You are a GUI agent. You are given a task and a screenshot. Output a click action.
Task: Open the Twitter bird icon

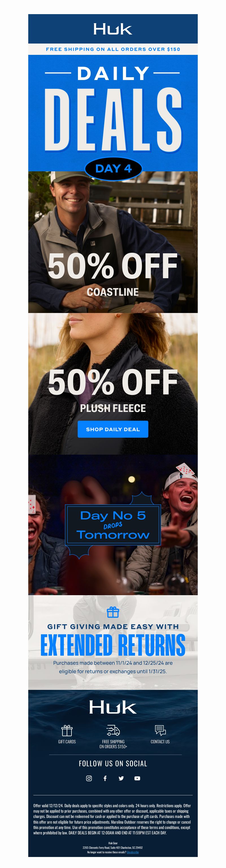pyautogui.click(x=121, y=778)
